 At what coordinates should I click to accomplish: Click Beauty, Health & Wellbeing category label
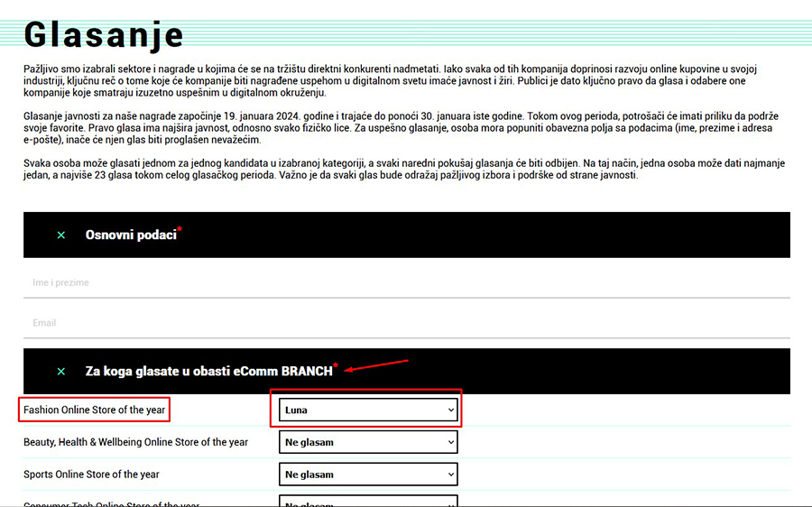(x=135, y=442)
